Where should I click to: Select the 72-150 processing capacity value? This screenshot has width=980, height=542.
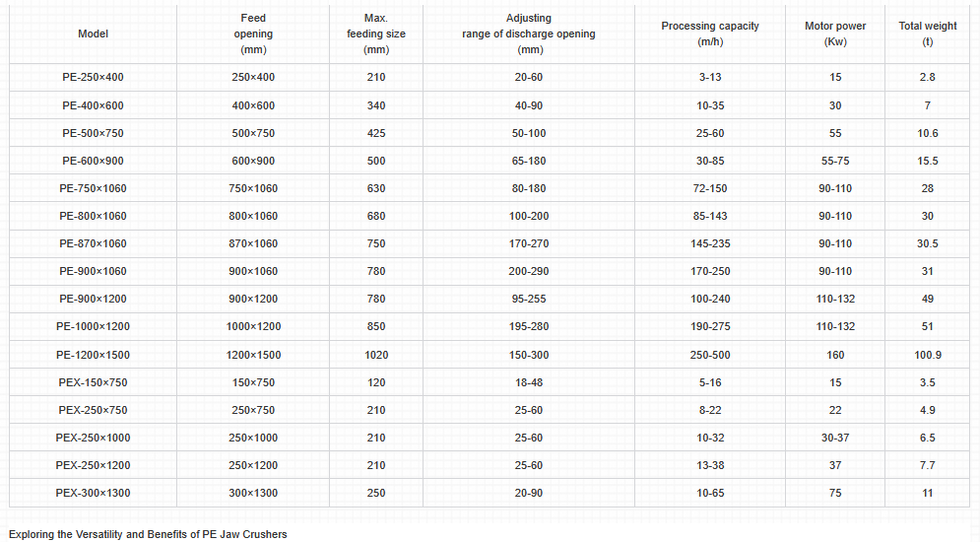point(710,188)
